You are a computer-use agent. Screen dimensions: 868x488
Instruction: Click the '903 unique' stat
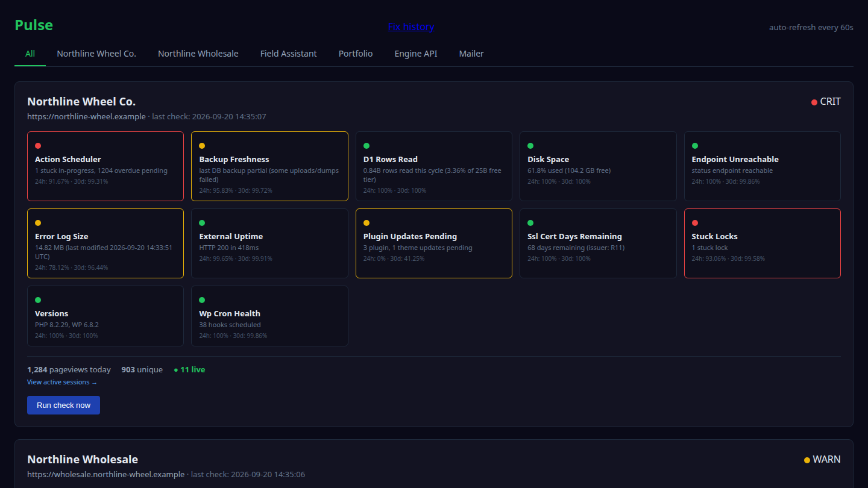click(142, 369)
